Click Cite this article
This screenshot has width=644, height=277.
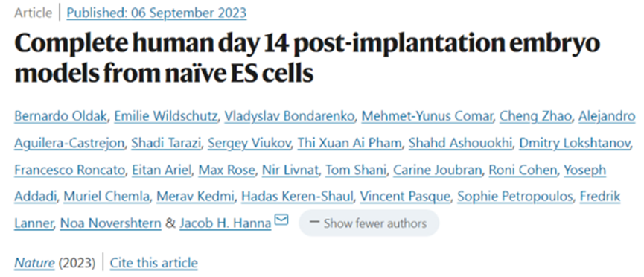(x=153, y=263)
